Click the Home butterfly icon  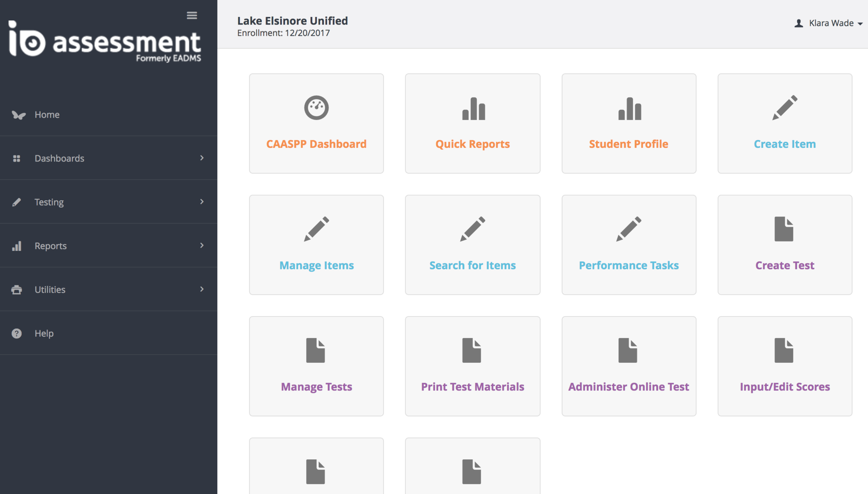point(18,115)
